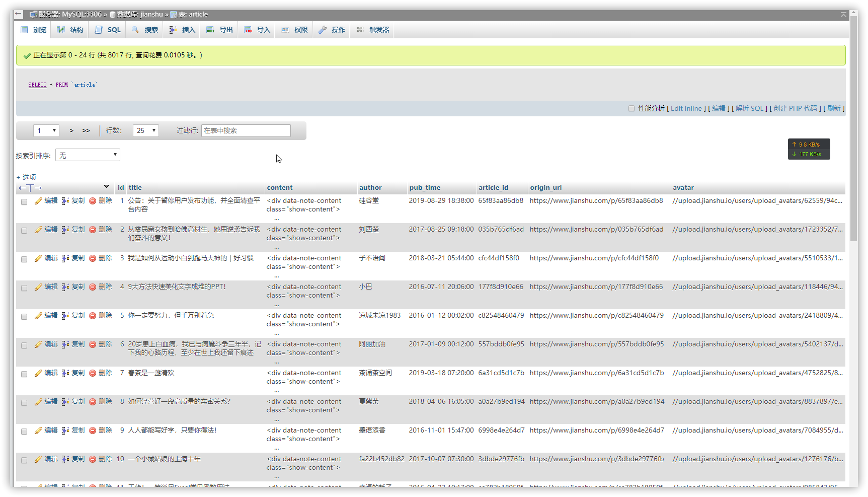Click the copy icon for row 5

tap(65, 316)
